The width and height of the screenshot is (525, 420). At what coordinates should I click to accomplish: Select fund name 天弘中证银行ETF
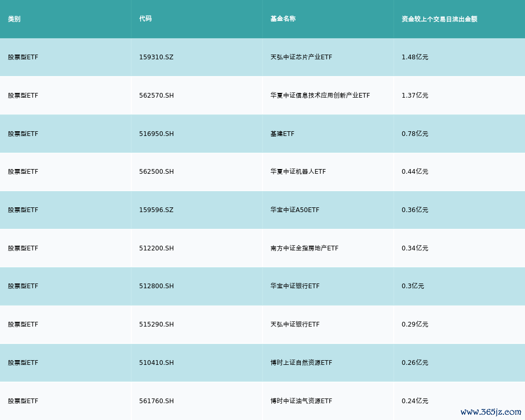295,324
